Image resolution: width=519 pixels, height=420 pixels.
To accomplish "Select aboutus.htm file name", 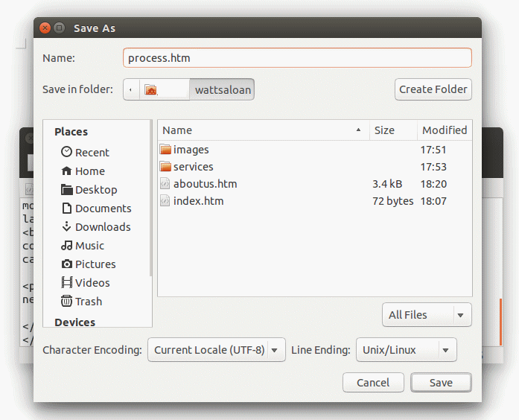I will coord(206,184).
